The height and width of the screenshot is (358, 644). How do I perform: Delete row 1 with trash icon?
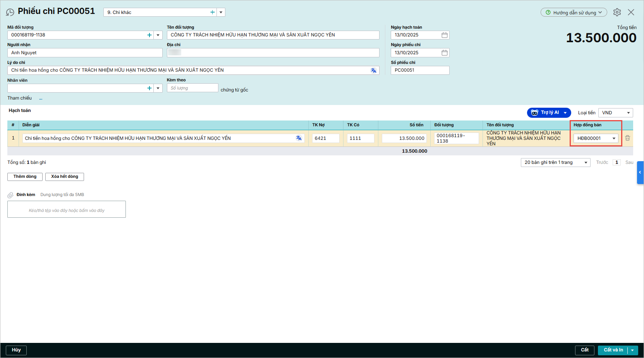click(627, 138)
